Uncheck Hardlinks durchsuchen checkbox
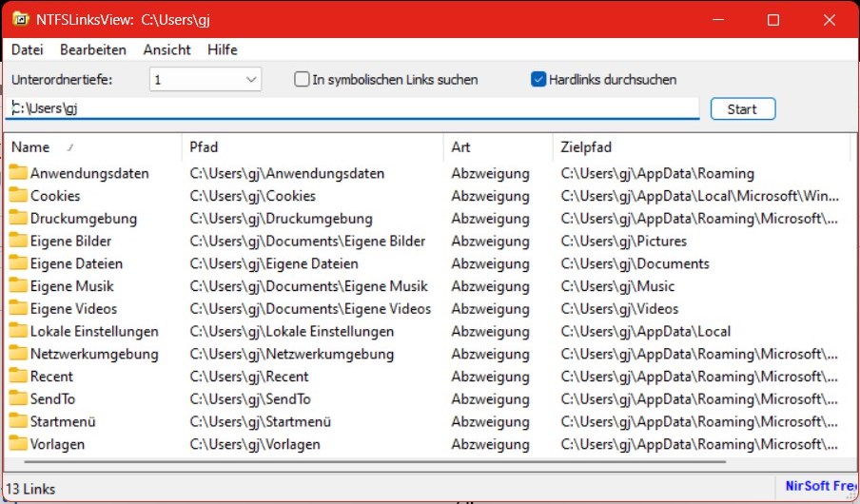 tap(538, 80)
